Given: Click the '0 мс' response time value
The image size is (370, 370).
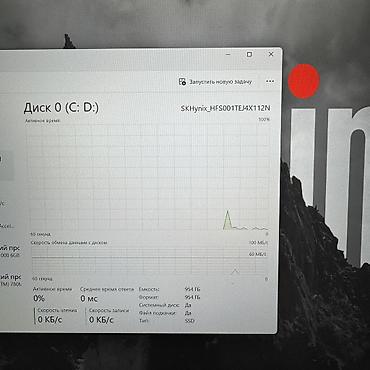Looking at the screenshot, I should [89, 299].
